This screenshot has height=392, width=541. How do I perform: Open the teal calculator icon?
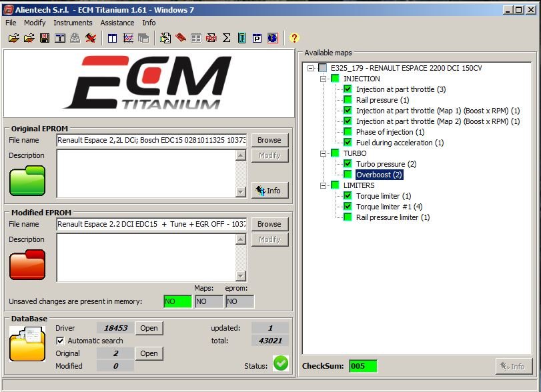242,38
